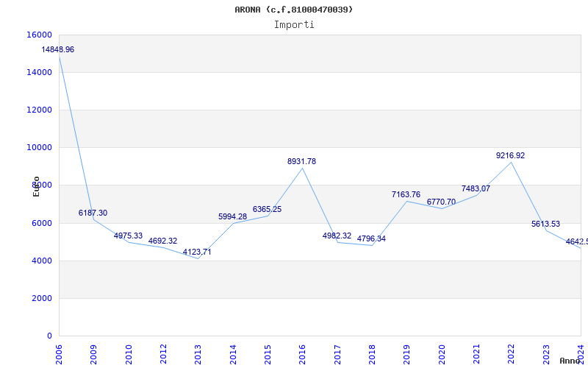Select the data label 7483.07
Viewport: 588px width, 368px height.
coord(476,188)
